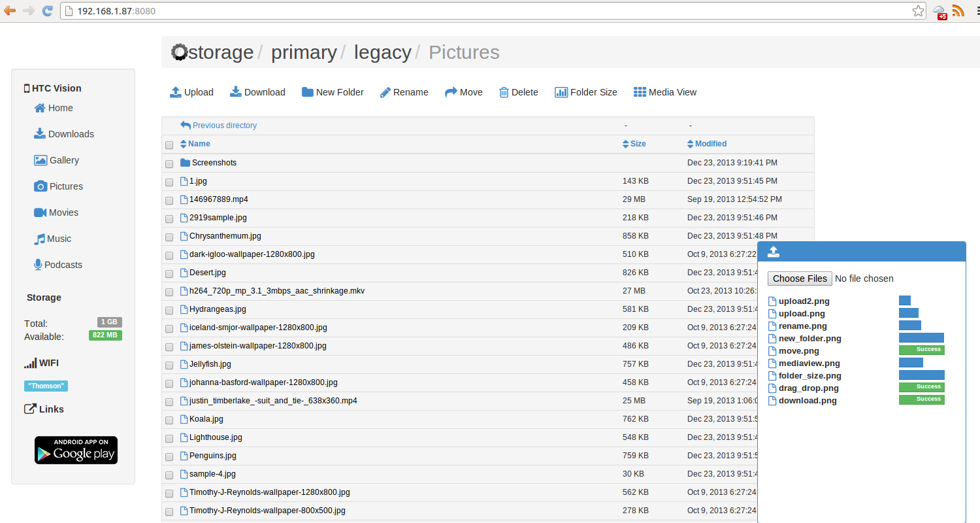Click the Move arrow icon
Screen dimensions: 980x523
451,92
